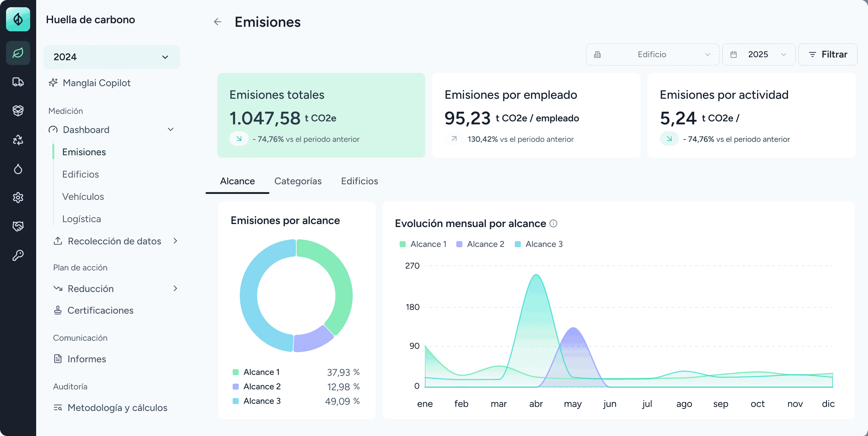868x436 pixels.
Task: Toggle Alcance 3 series in chart legend
Action: pos(539,244)
